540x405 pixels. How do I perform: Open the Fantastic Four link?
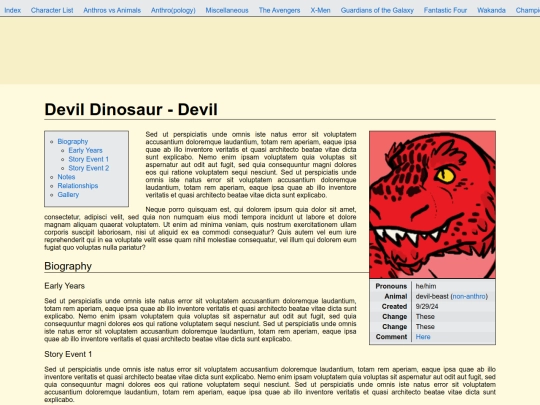pos(445,10)
